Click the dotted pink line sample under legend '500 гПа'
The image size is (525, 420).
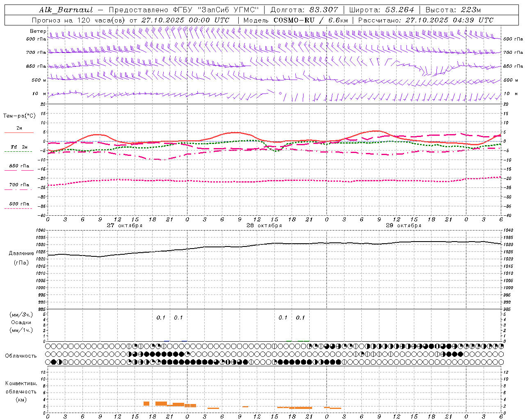click(18, 208)
